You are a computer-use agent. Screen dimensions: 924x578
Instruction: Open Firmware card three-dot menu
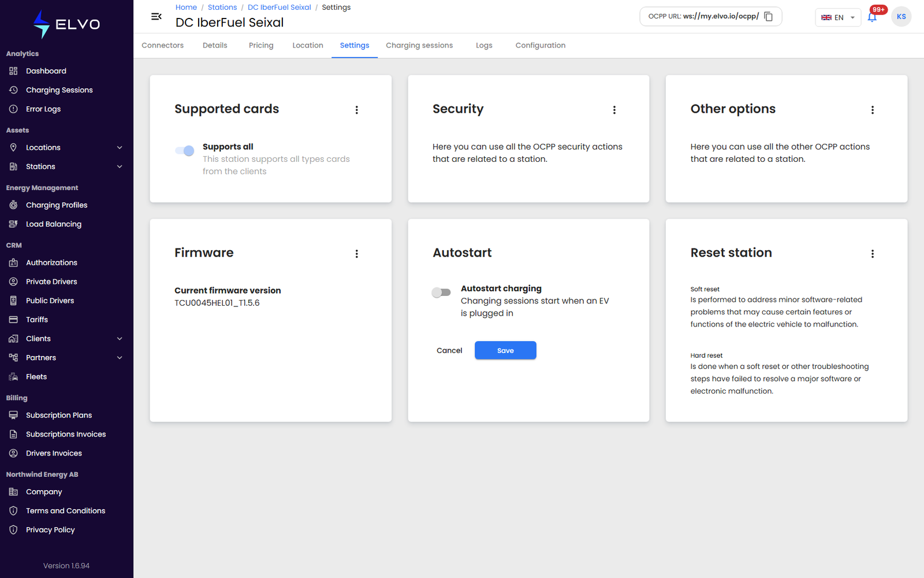coord(357,254)
